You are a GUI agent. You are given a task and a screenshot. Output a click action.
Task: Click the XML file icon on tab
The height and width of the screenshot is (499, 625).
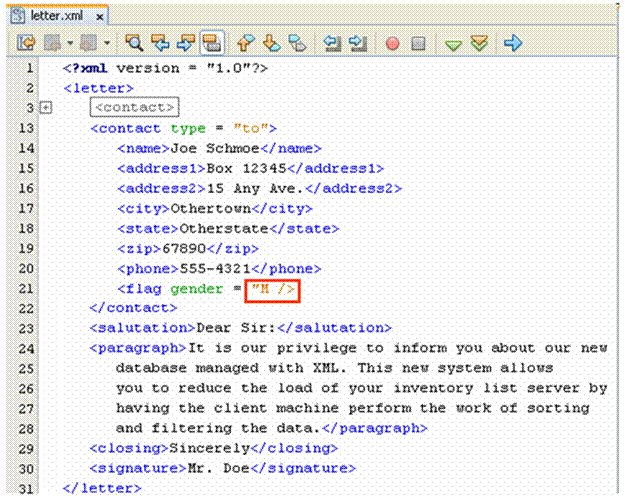click(x=18, y=16)
